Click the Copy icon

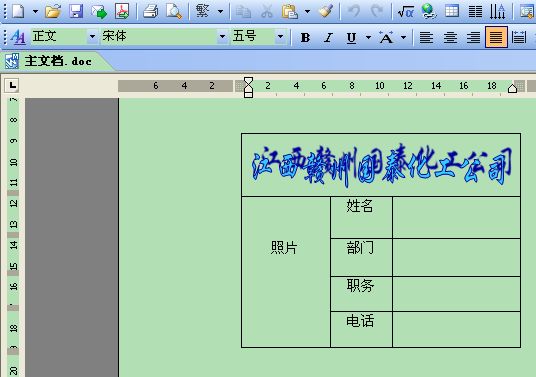coord(243,12)
